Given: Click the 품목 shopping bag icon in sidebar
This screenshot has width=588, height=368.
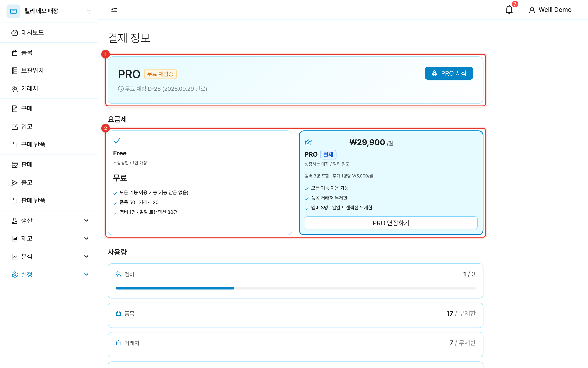Looking at the screenshot, I should coord(14,53).
